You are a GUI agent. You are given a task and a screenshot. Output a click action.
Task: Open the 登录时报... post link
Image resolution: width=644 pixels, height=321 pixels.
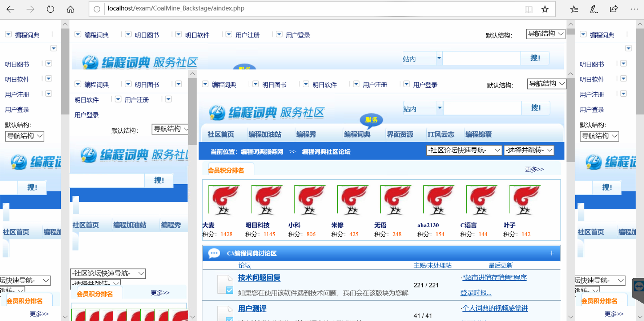[x=476, y=293]
